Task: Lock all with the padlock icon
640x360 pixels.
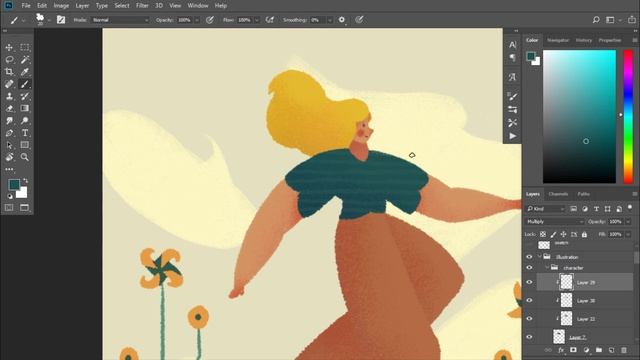Action: click(584, 234)
